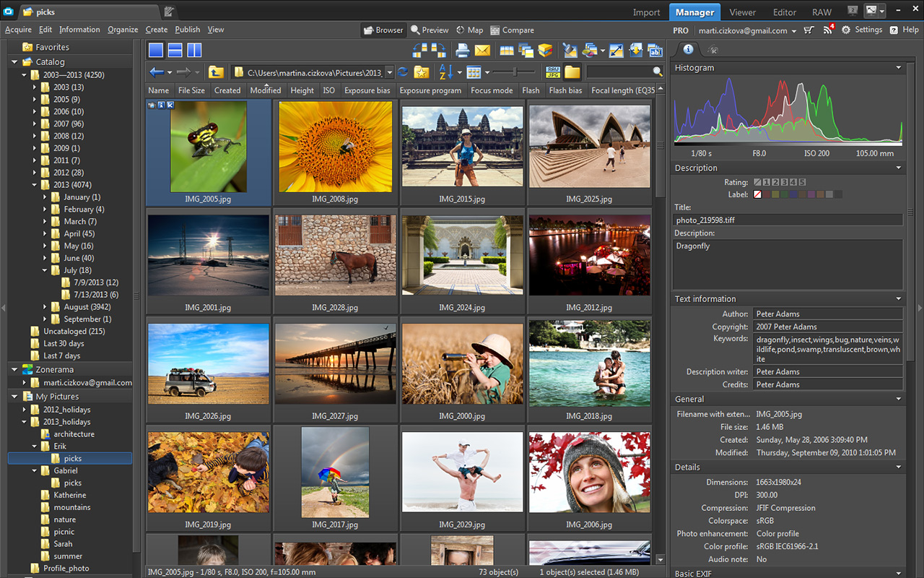Open the Acquire menu
This screenshot has width=924, height=578.
(x=18, y=30)
